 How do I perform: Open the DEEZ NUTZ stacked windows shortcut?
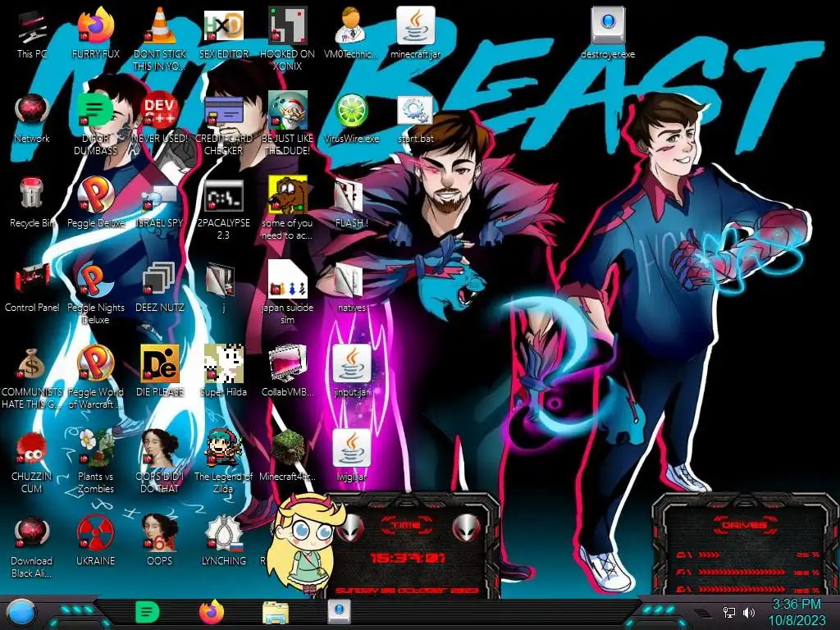point(159,286)
